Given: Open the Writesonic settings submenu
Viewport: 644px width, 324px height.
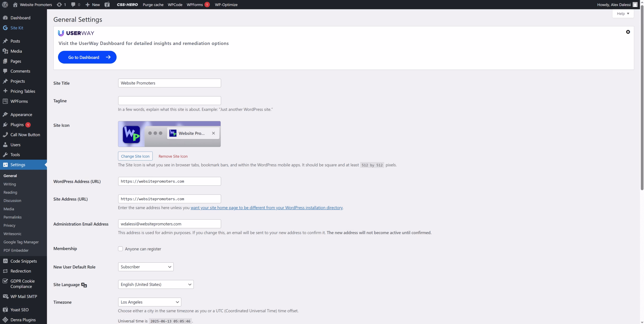Looking at the screenshot, I should [x=12, y=234].
